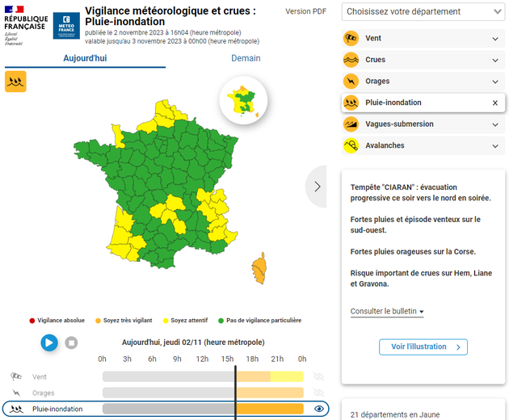Image resolution: width=509 pixels, height=420 pixels.
Task: Click the '21 départements en Jaune' text
Action: click(x=395, y=415)
